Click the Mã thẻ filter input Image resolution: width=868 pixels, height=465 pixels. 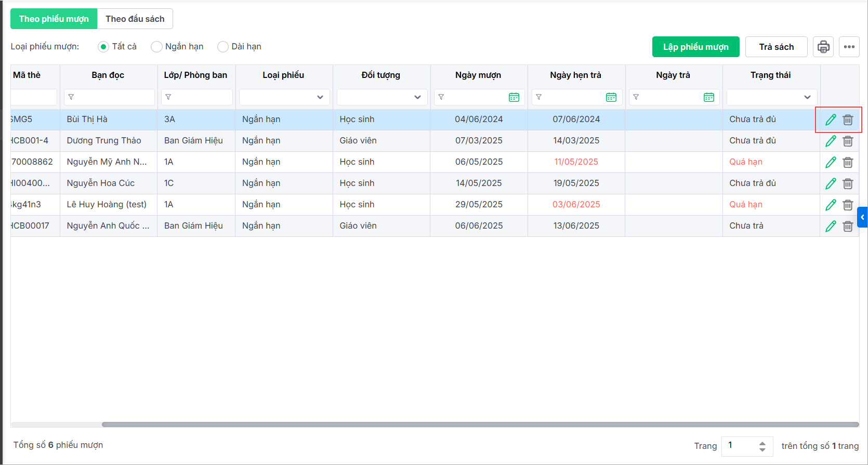click(34, 97)
